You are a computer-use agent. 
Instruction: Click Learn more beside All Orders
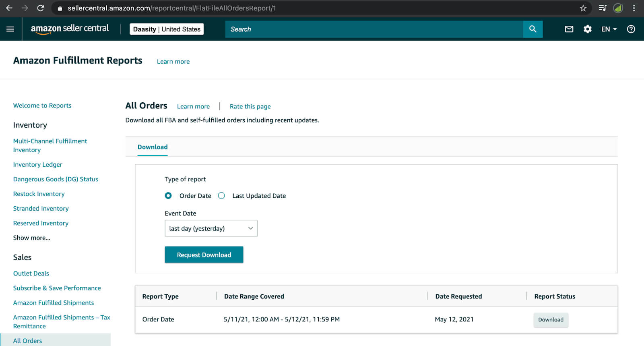(x=193, y=106)
